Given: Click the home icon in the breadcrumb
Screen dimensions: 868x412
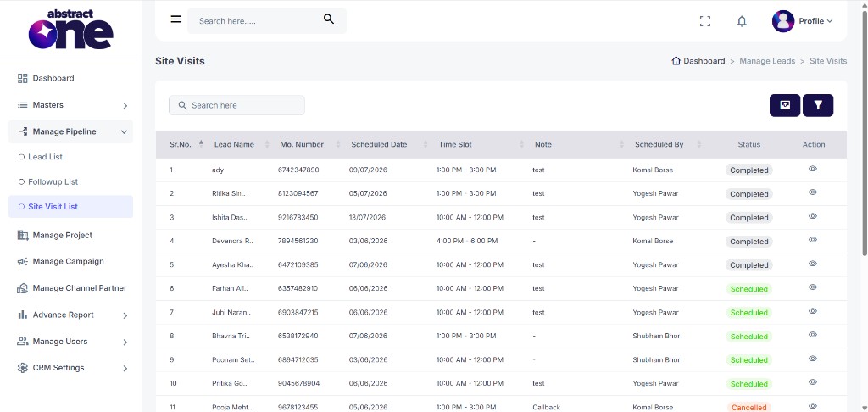Looking at the screenshot, I should 676,61.
